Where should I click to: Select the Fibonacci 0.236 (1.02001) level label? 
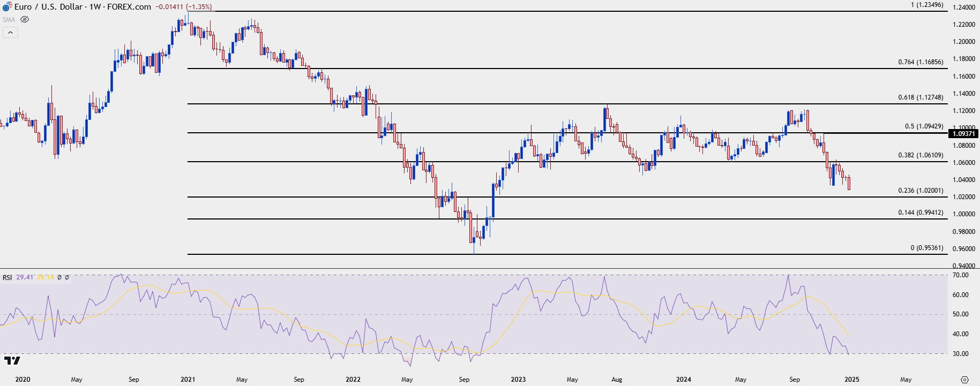[x=921, y=191]
